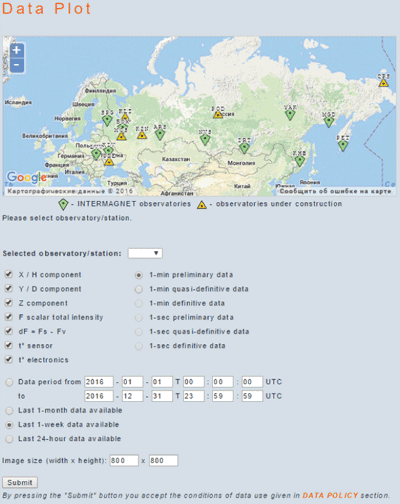This screenshot has width=400, height=504.
Task: Pick the IRT observatory marker
Action: coord(244,148)
